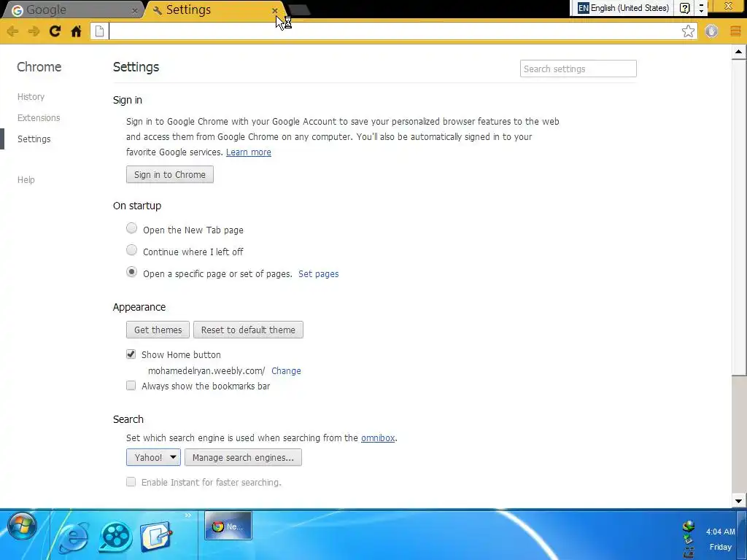The height and width of the screenshot is (560, 747).
Task: Open the Home page icon in toolbar
Action: pos(76,31)
